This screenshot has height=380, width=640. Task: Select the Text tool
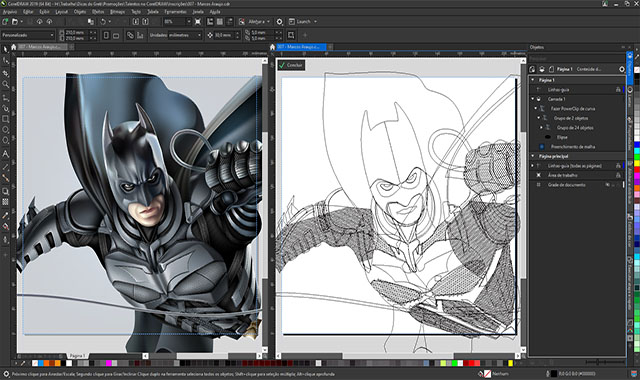click(x=5, y=154)
